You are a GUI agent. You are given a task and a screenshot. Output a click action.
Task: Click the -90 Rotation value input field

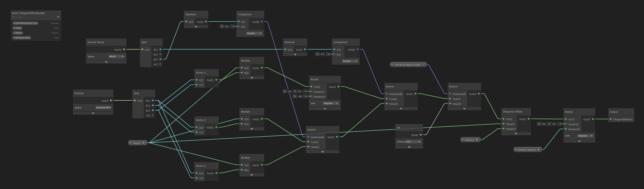(x=300, y=96)
